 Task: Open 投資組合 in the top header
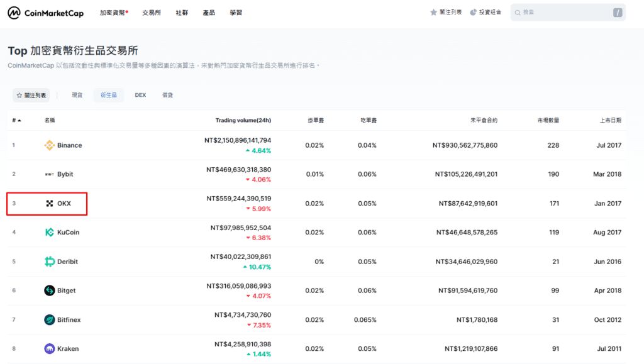click(486, 13)
